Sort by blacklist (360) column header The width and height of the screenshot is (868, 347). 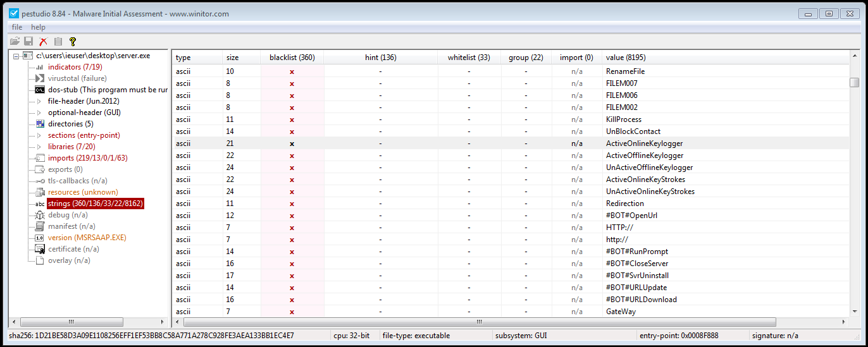(x=292, y=58)
